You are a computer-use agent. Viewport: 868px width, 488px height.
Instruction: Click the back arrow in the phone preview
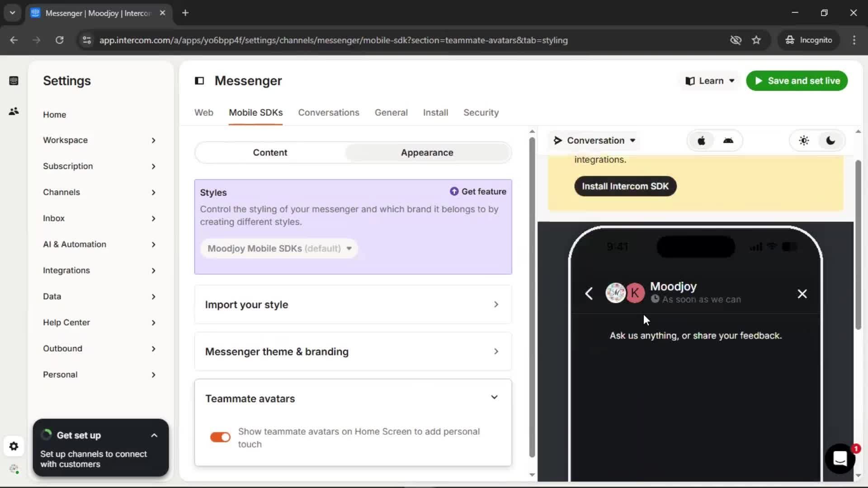tap(589, 294)
